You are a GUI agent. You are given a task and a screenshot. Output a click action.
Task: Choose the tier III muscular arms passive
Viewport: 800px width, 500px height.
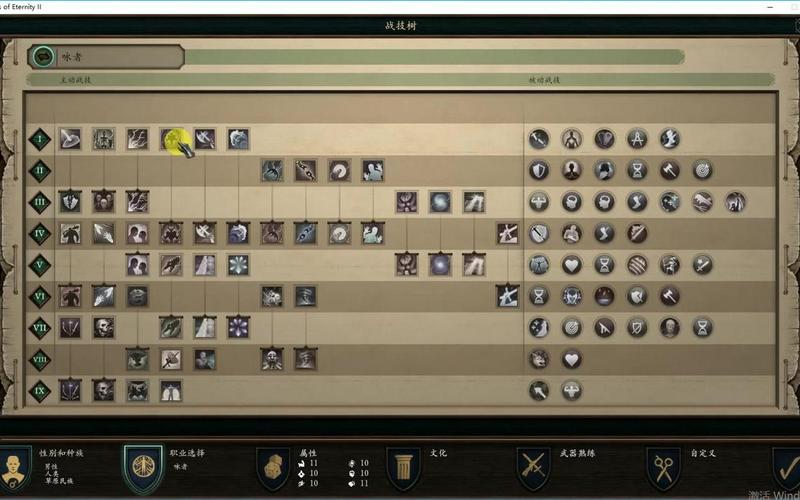539,202
